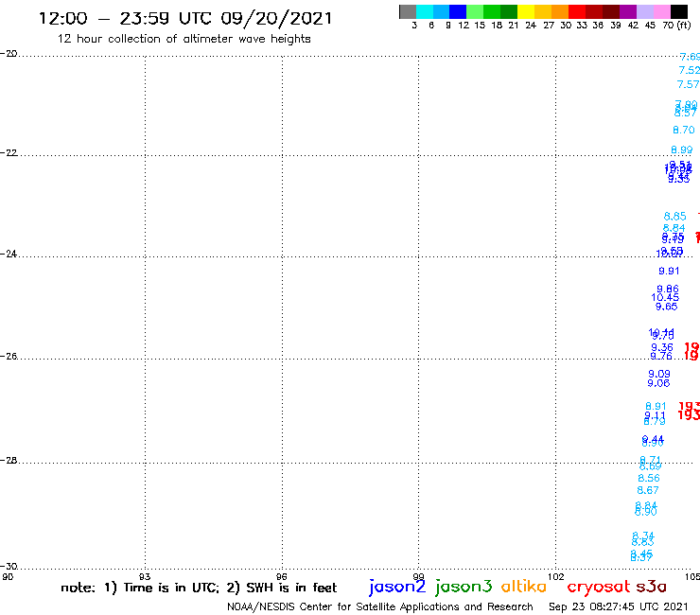Click the '102' longitude axis label
This screenshot has width=700, height=615.
(x=556, y=576)
